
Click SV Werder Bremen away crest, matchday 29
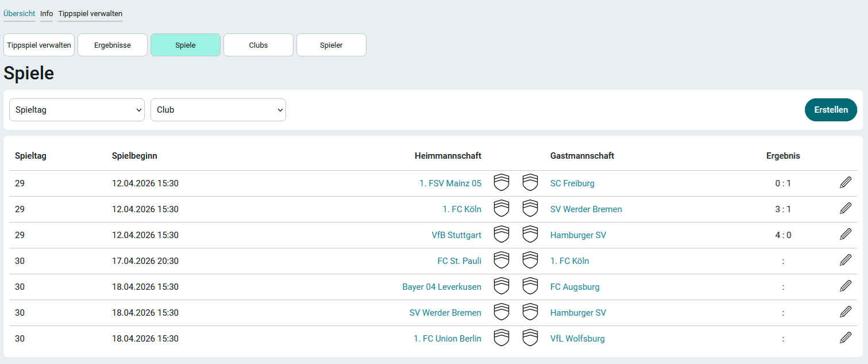coord(530,209)
